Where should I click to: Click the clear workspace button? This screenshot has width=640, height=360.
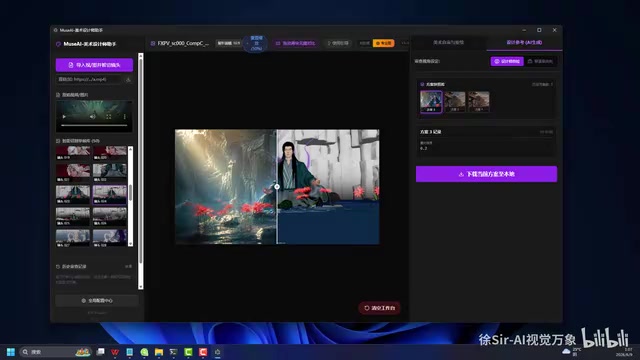point(380,308)
